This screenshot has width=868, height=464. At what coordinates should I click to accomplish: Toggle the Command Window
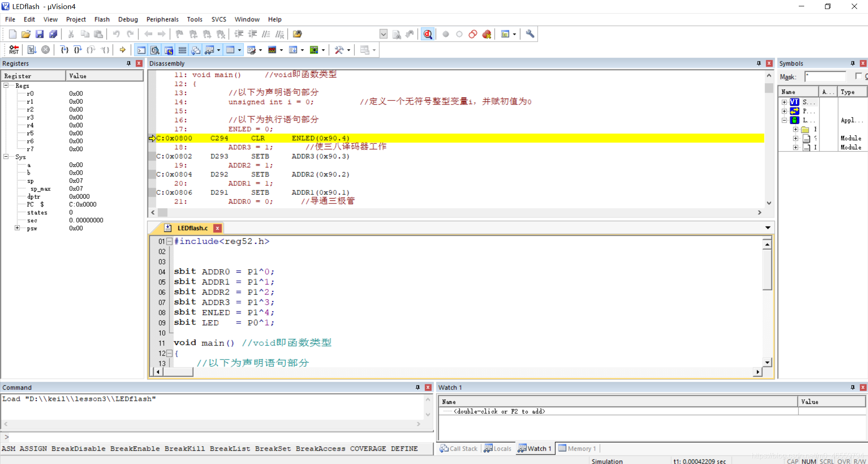(x=141, y=50)
